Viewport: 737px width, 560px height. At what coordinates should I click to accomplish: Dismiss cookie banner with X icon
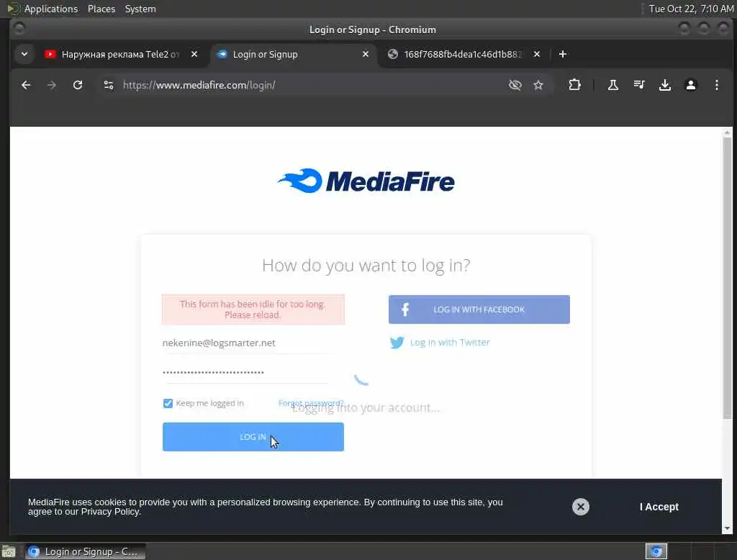[581, 507]
